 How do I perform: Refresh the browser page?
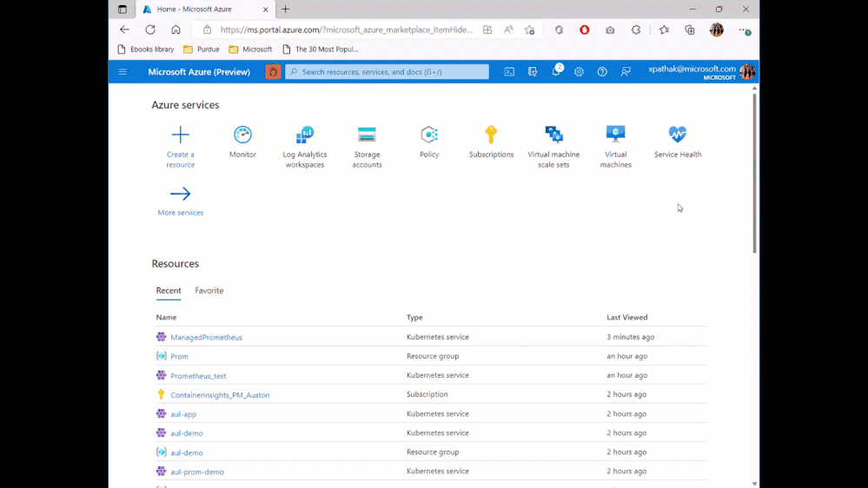[150, 30]
